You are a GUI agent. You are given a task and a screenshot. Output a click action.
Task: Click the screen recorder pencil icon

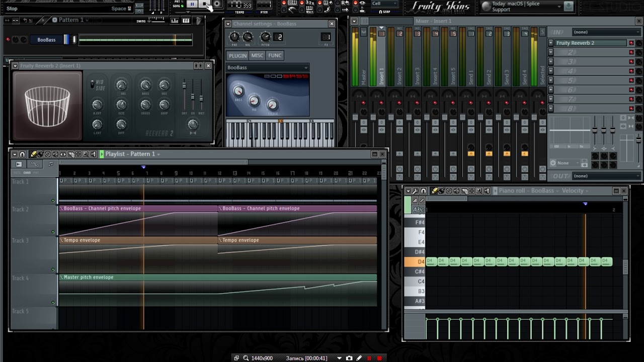pos(359,358)
